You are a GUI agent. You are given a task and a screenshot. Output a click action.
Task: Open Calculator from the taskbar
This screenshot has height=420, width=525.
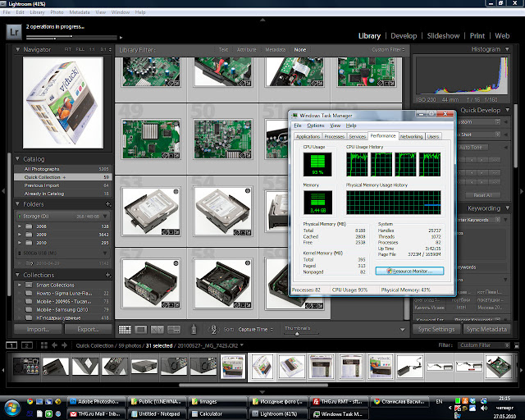point(218,414)
